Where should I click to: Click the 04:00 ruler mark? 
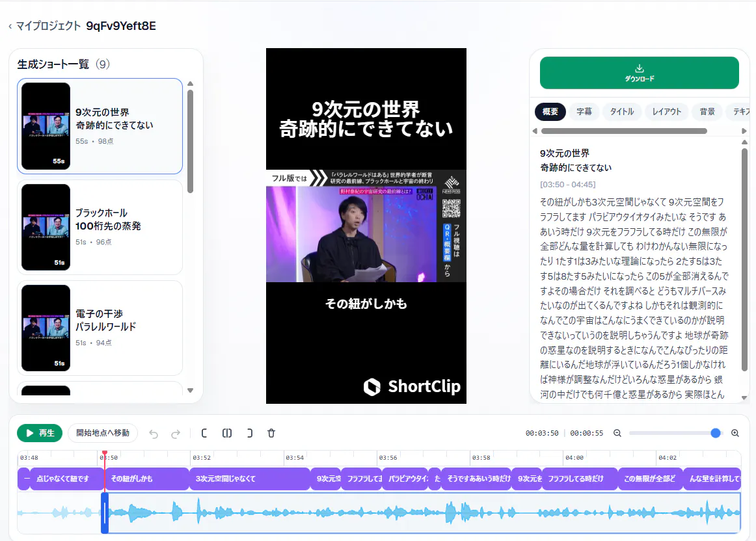coord(574,458)
